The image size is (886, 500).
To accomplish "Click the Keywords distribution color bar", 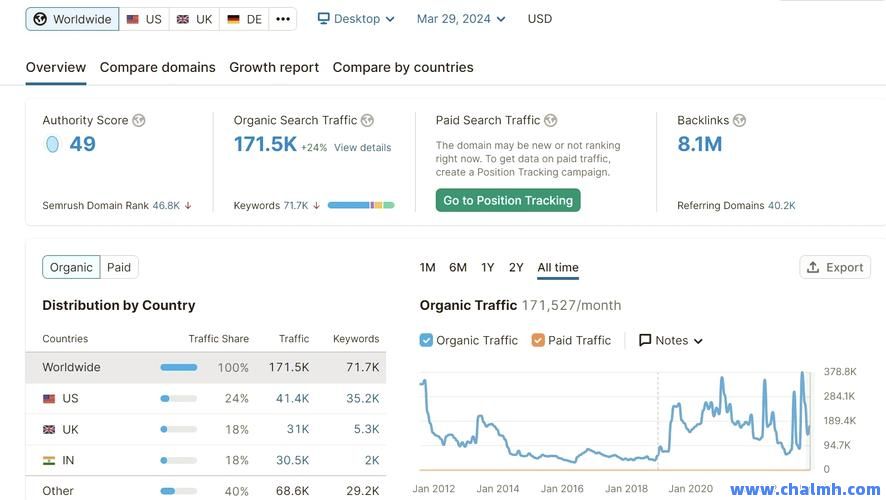I will click(361, 205).
